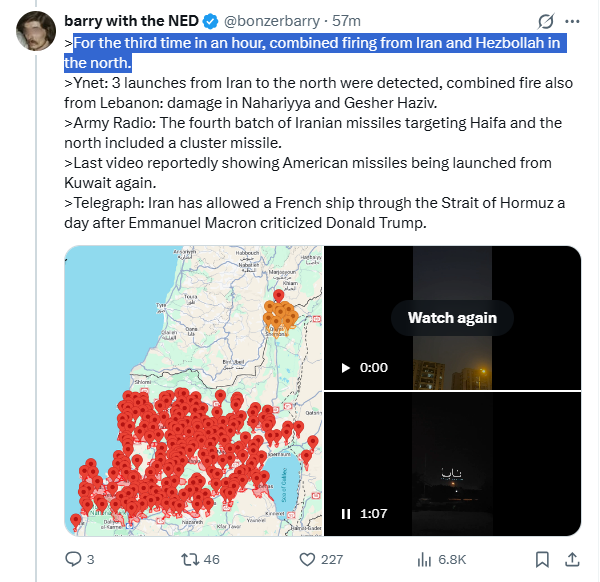
Task: Click the 57m timestamp link
Action: click(348, 21)
